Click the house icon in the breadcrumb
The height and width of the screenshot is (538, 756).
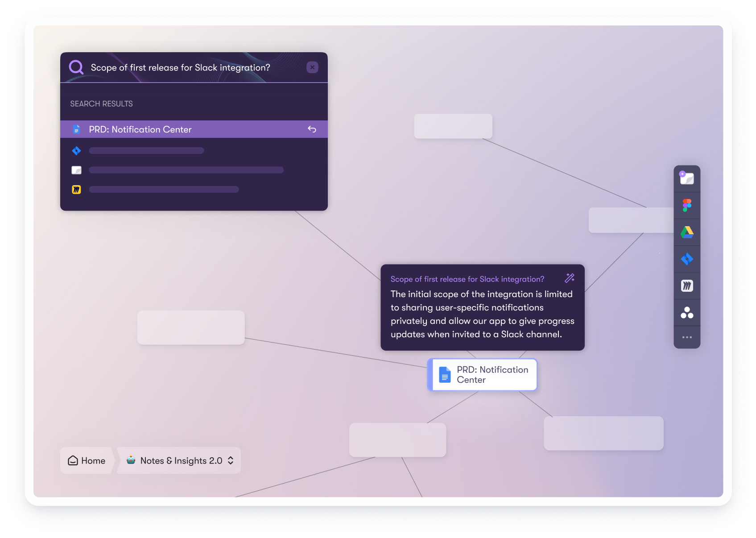click(x=73, y=460)
